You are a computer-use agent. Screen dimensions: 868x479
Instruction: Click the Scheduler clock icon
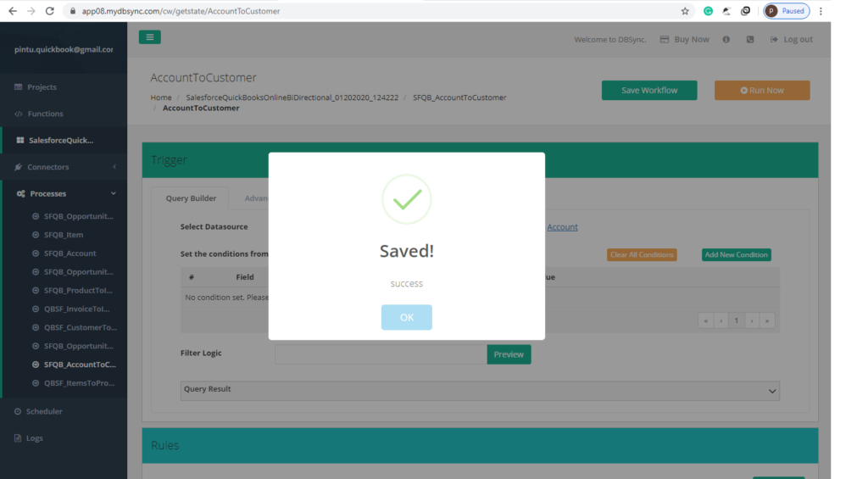point(18,411)
